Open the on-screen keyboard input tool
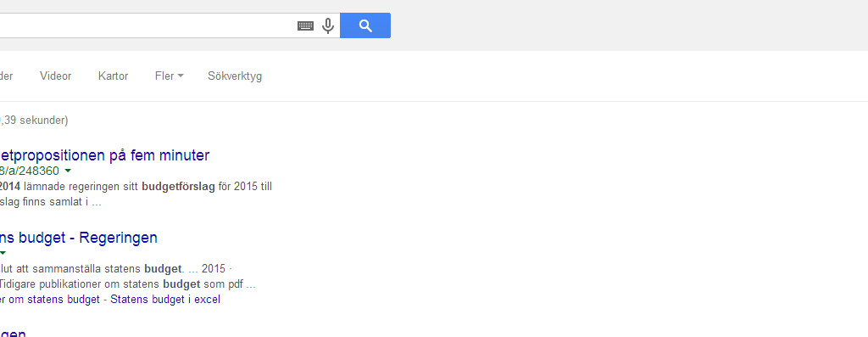This screenshot has height=337, width=868. point(305,26)
